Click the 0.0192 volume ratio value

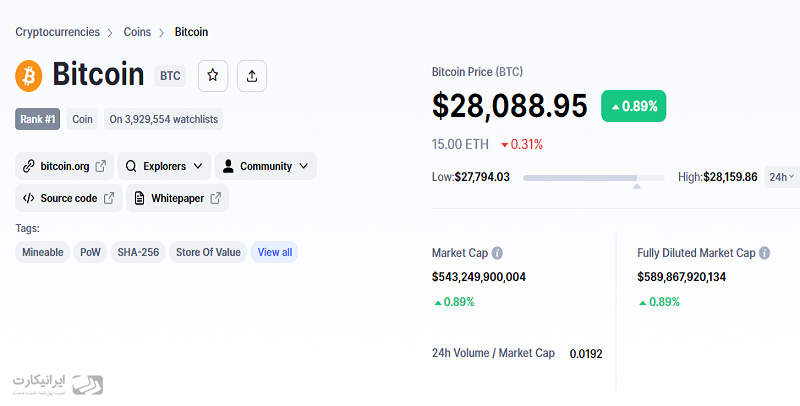[586, 353]
